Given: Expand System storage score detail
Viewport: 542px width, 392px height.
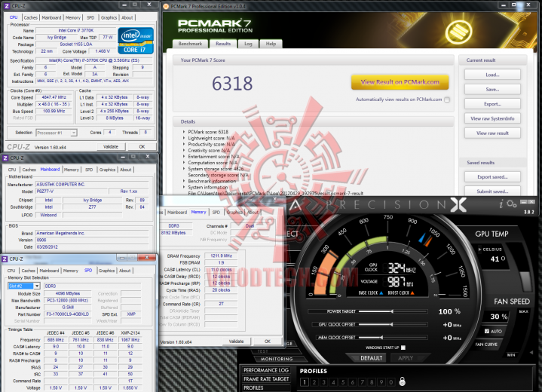Looking at the screenshot, I should [184, 169].
